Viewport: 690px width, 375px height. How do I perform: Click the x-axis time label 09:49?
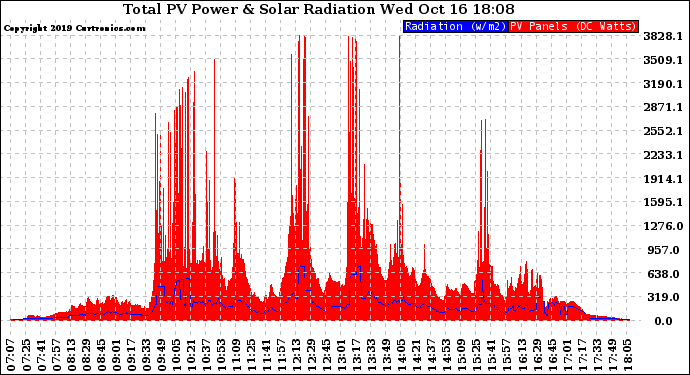[161, 355]
